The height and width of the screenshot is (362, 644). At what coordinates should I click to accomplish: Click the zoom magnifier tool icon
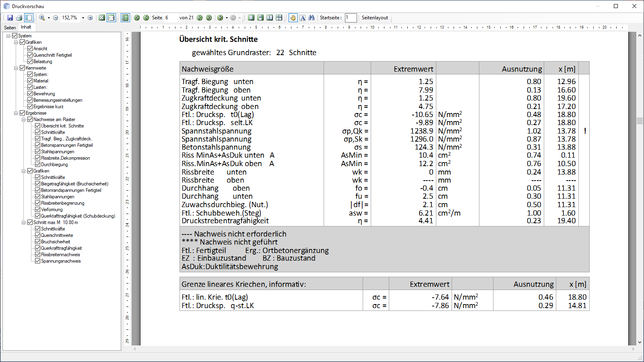tap(42, 18)
